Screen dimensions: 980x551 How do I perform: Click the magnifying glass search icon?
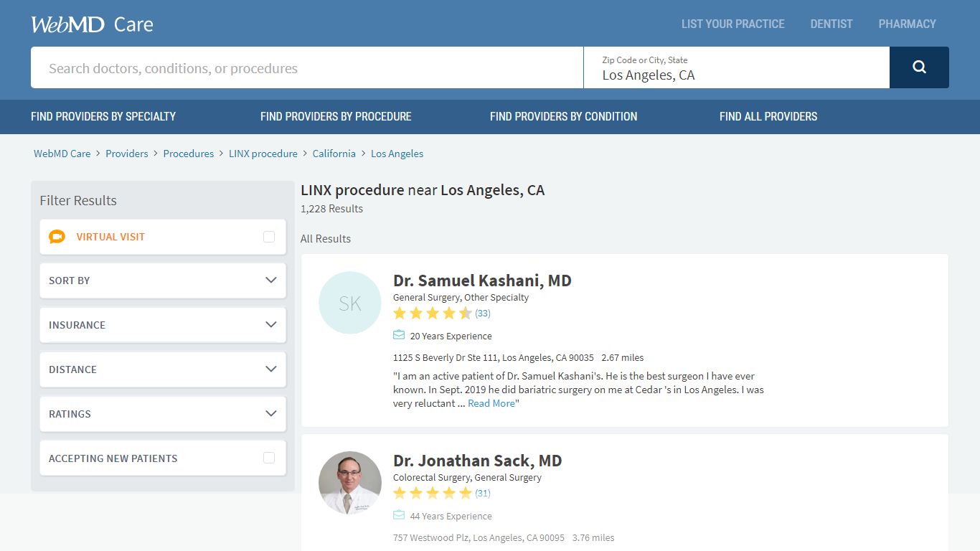[x=919, y=67]
